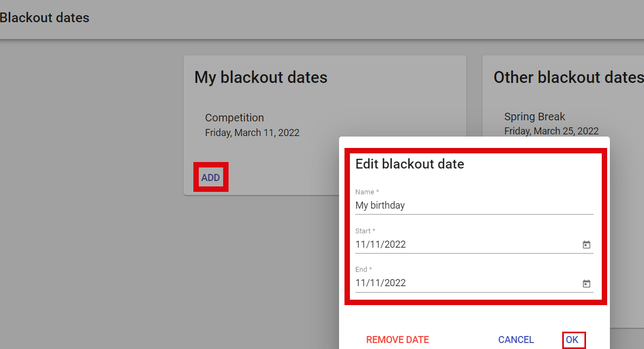Screen dimensions: 644x349
Task: Select the Spring Break blackout entry
Action: point(551,124)
